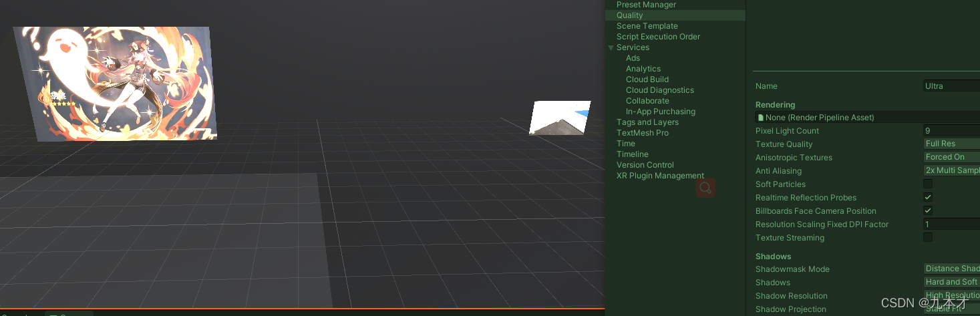Click the Name field containing Ultra

pos(951,86)
